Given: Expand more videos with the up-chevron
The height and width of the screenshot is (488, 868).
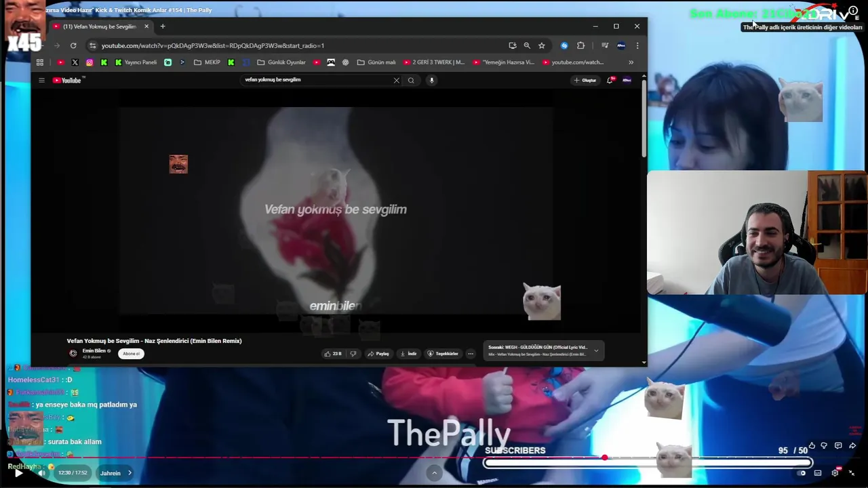Looking at the screenshot, I should (435, 473).
